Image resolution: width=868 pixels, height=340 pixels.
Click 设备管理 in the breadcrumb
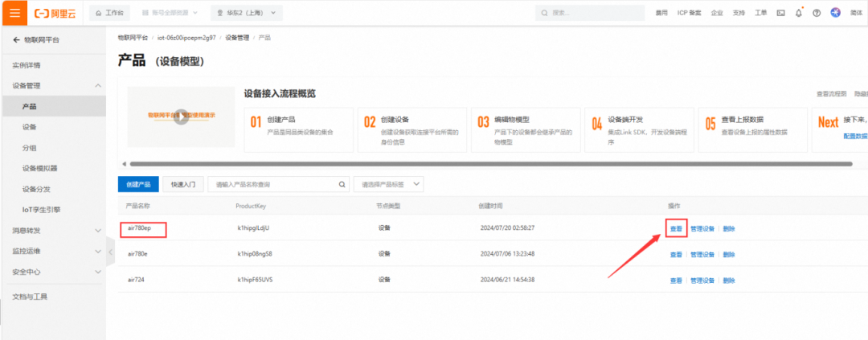[237, 39]
